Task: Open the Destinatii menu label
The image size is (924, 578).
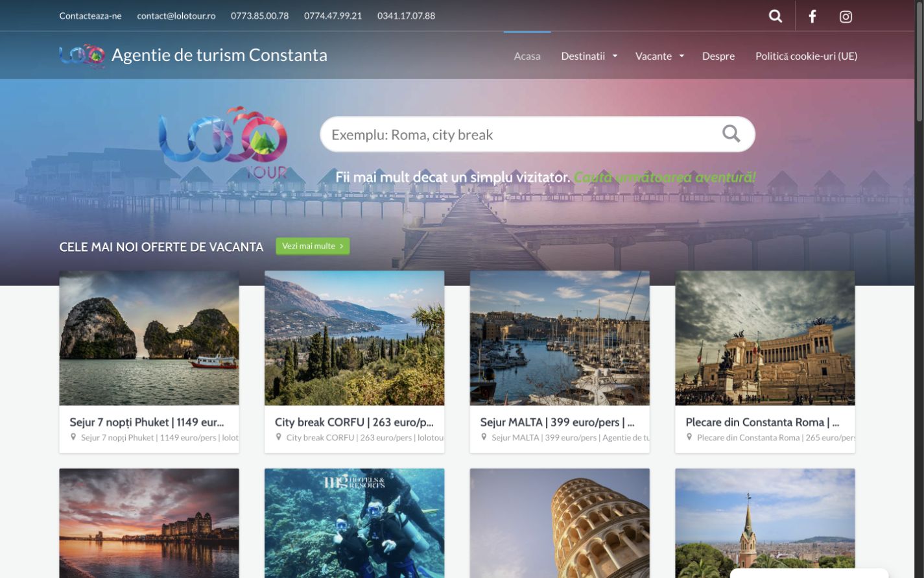Action: point(583,56)
